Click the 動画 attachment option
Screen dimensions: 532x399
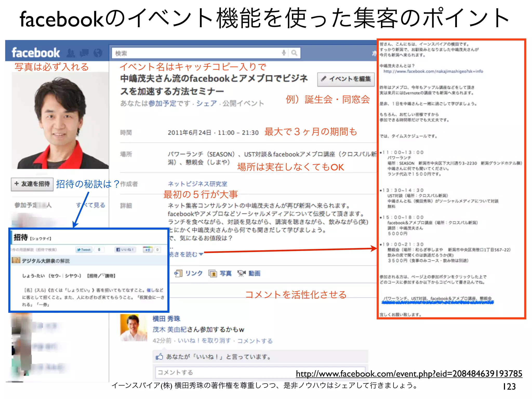pos(249,273)
